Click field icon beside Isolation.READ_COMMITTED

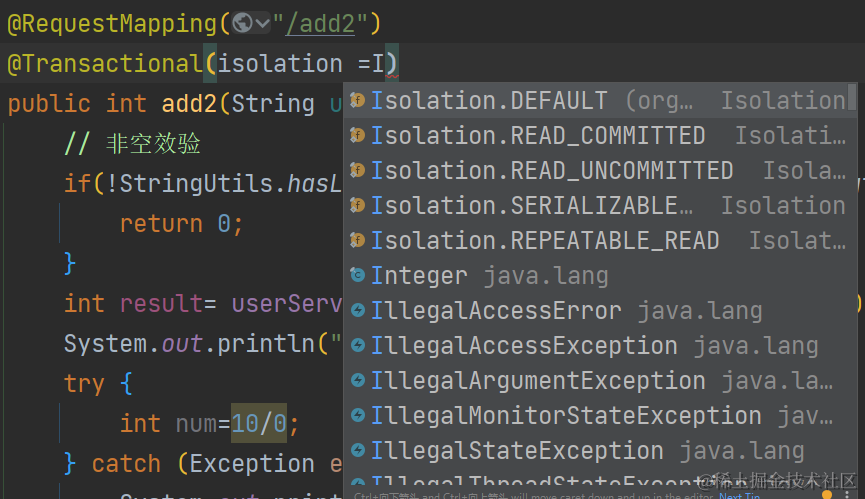pyautogui.click(x=357, y=135)
